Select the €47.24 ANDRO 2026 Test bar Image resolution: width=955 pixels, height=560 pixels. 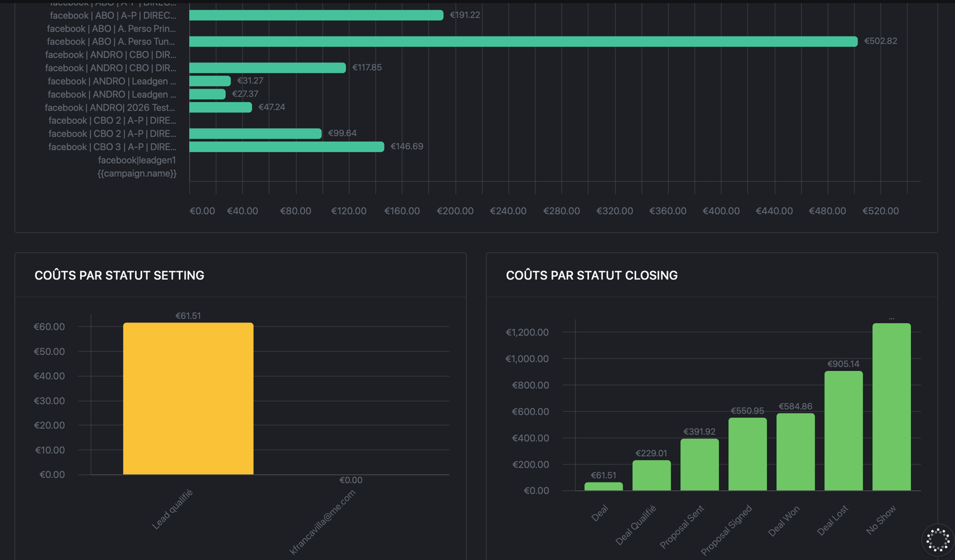click(x=220, y=108)
